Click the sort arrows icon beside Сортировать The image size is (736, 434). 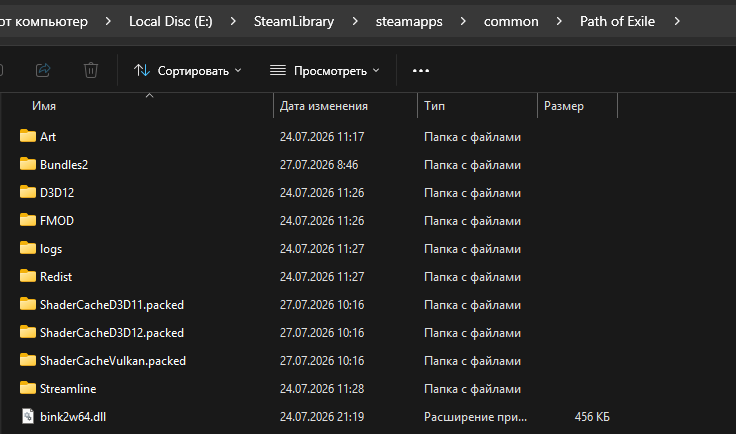[x=142, y=70]
